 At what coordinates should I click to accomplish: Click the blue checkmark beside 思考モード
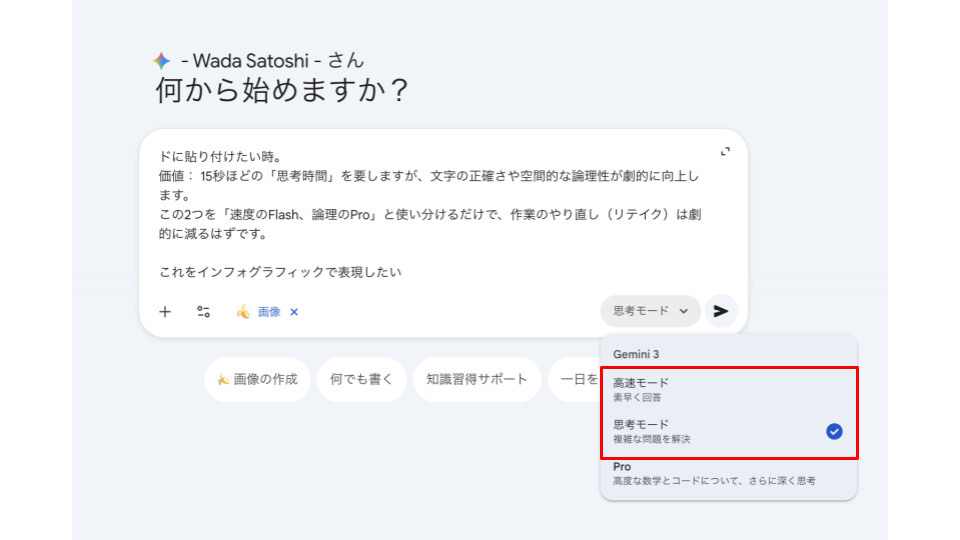point(834,431)
